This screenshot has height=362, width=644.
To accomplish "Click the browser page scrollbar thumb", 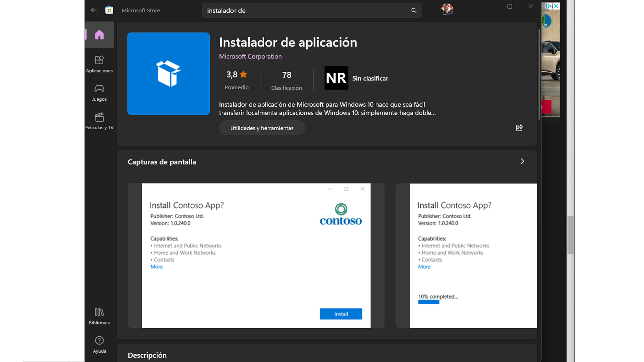I will pyautogui.click(x=570, y=235).
